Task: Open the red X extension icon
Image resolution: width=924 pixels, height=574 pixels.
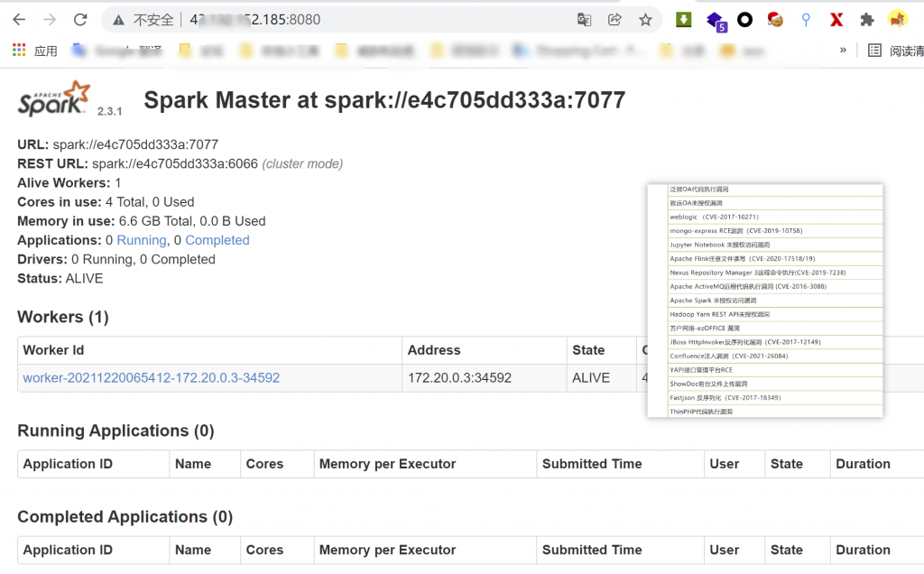Action: click(x=836, y=20)
